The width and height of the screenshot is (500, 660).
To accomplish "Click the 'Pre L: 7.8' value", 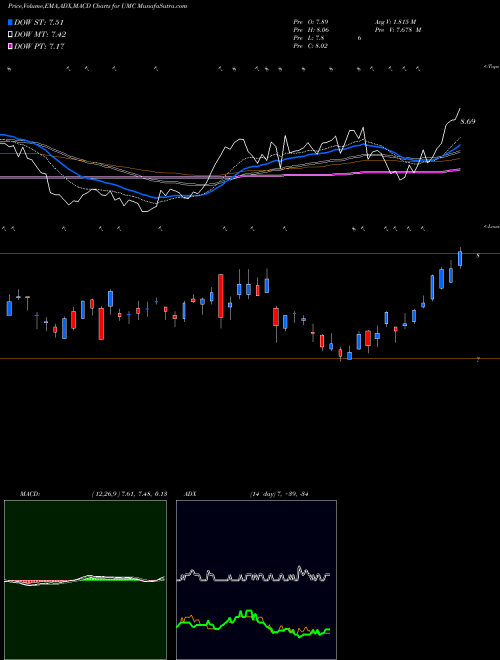I will pyautogui.click(x=309, y=38).
